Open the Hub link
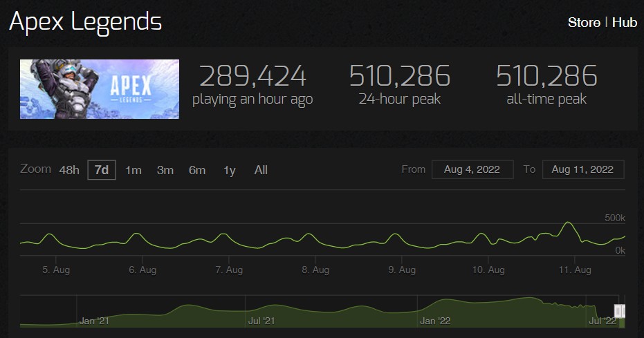The height and width of the screenshot is (338, 644). [x=624, y=22]
